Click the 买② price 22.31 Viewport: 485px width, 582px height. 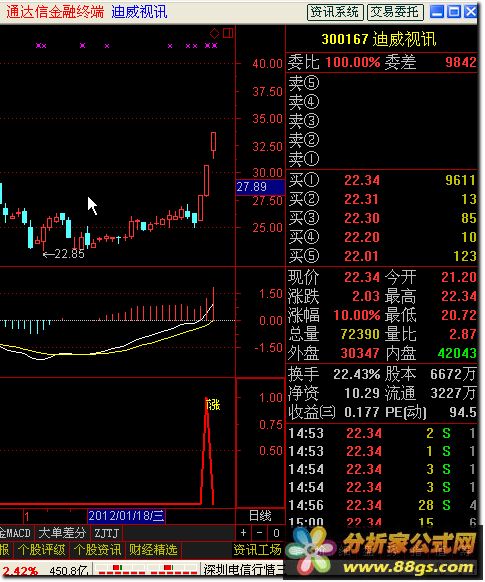click(x=362, y=199)
